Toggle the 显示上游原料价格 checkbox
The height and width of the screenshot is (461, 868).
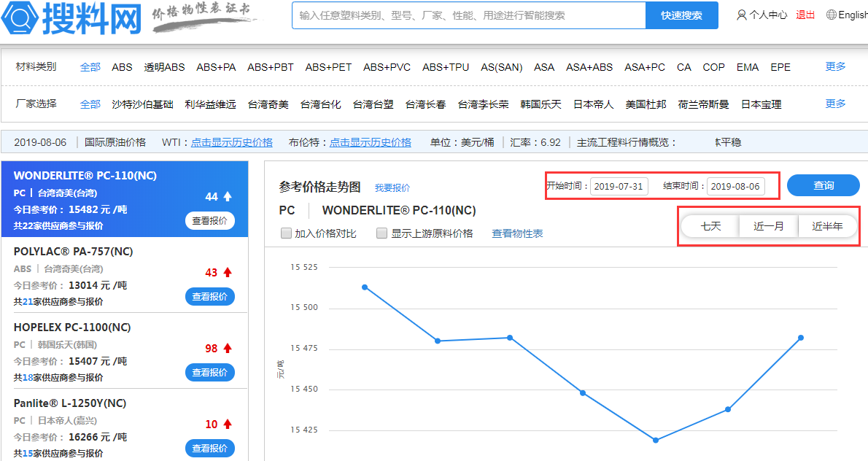382,233
